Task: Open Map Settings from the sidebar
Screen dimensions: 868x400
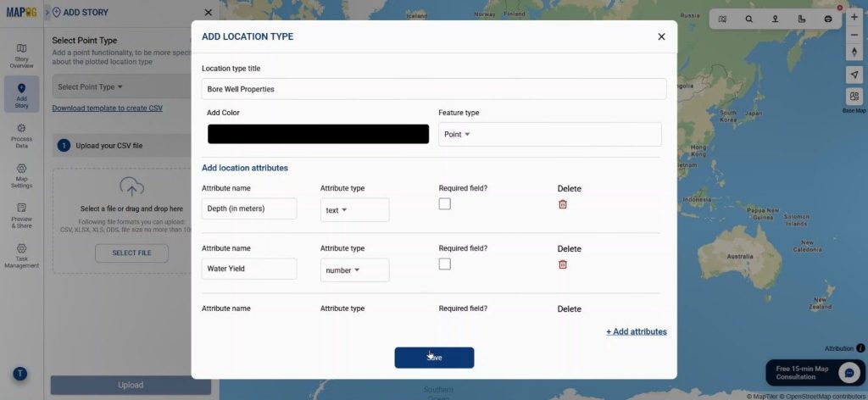Action: (21, 175)
